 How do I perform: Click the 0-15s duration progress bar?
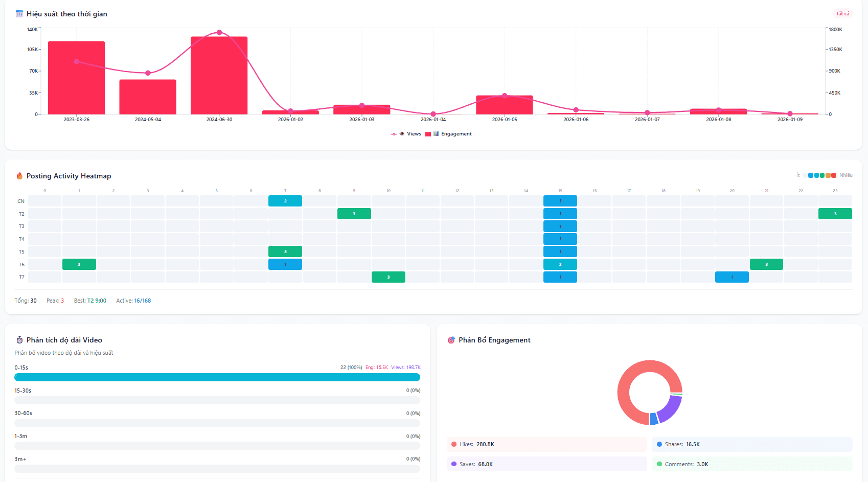click(x=217, y=377)
